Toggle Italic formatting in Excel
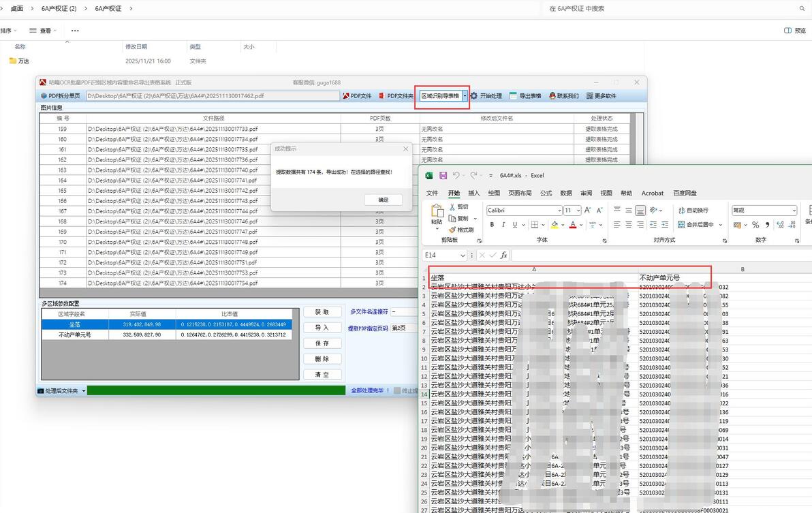 tap(503, 225)
